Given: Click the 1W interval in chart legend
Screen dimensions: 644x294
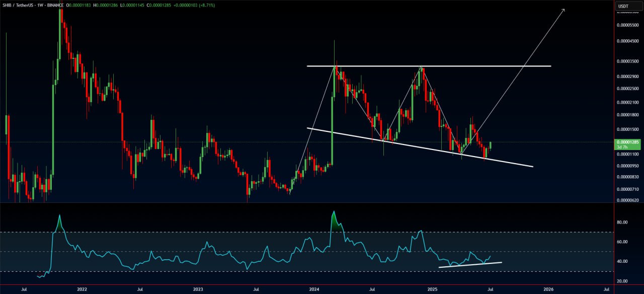Looking at the screenshot, I should (x=44, y=5).
